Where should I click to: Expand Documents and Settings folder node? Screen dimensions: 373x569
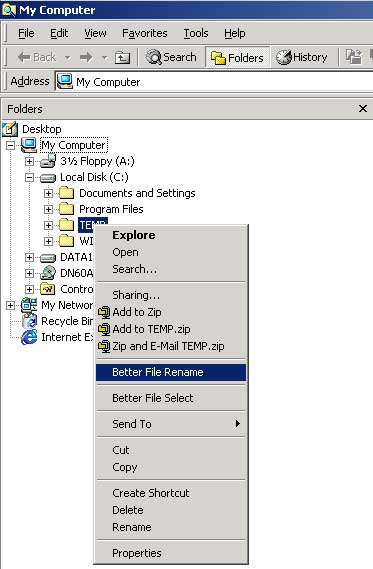tap(48, 193)
